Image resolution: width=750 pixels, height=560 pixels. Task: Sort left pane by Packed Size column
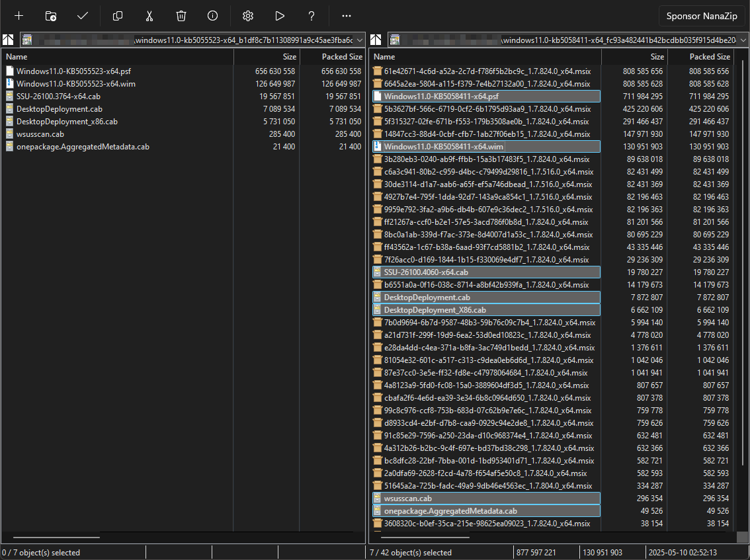pos(333,56)
